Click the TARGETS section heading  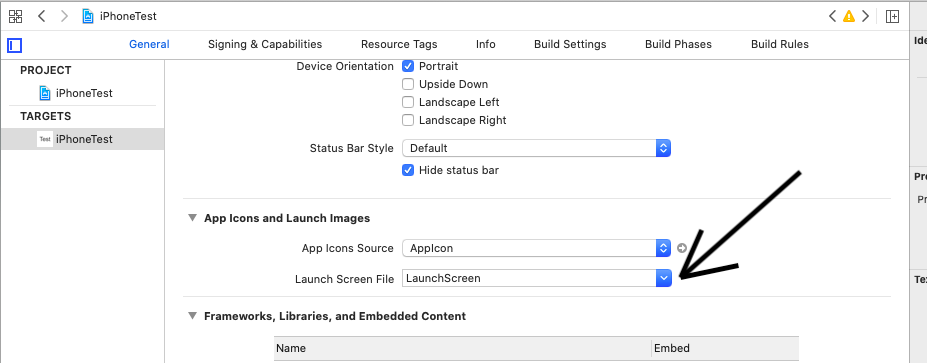(46, 116)
